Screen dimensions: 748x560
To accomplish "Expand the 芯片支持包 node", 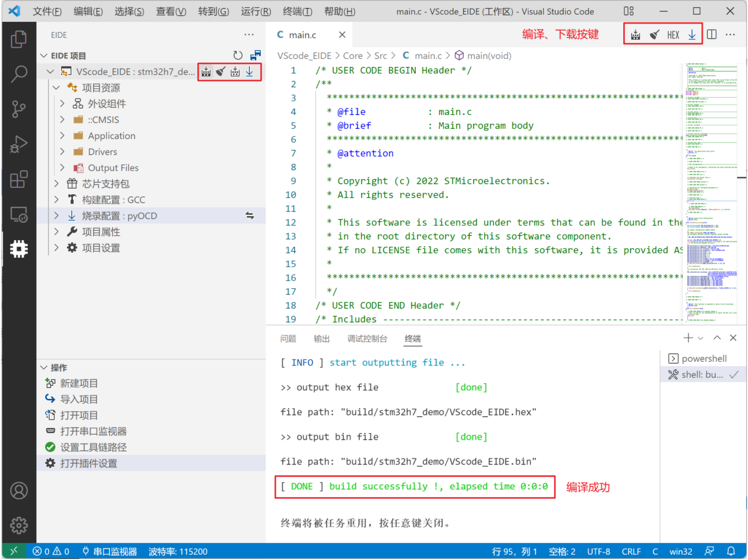I will 56,184.
